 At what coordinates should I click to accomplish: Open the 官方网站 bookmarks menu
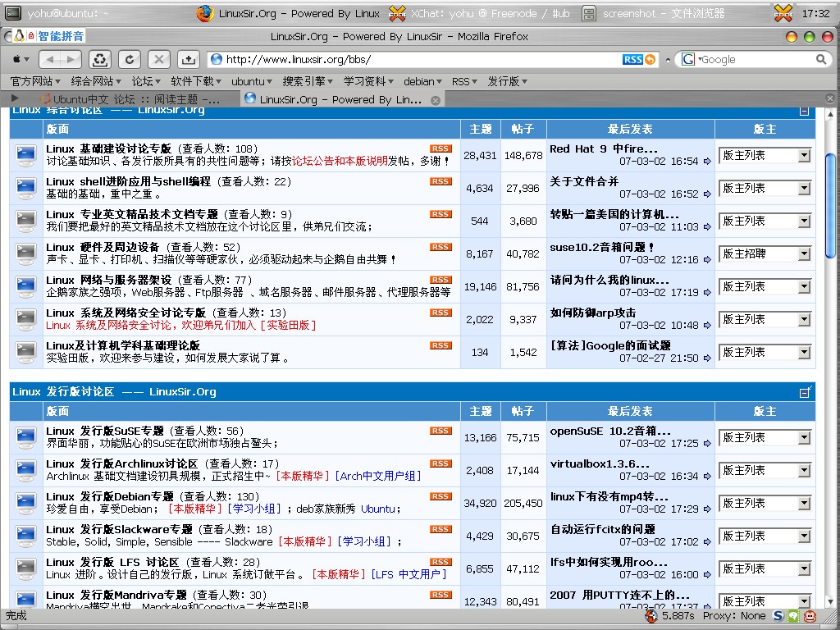coord(35,81)
